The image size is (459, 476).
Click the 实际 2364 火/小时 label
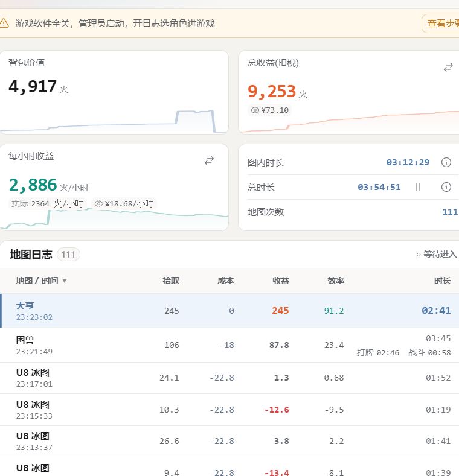click(x=48, y=203)
